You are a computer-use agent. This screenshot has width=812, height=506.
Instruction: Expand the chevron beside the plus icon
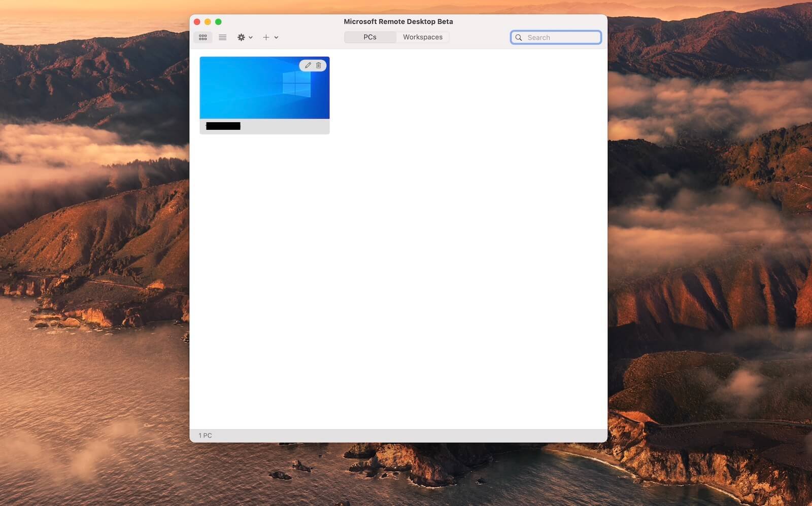[276, 38]
